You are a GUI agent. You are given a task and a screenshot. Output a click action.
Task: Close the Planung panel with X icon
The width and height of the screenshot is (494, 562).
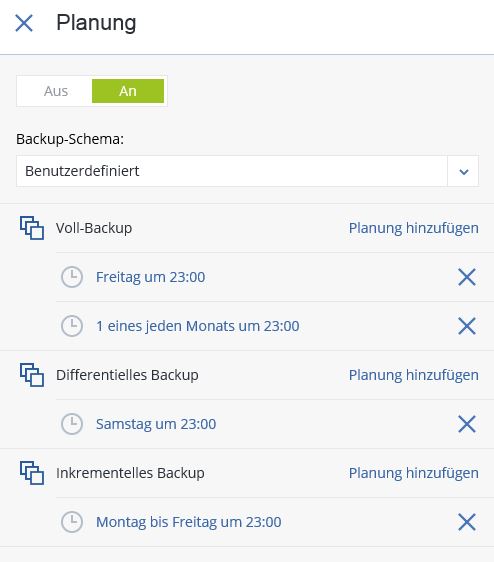point(24,23)
